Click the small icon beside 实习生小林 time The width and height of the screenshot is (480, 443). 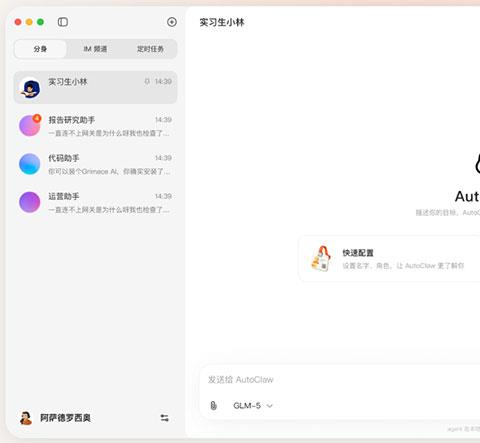point(147,81)
